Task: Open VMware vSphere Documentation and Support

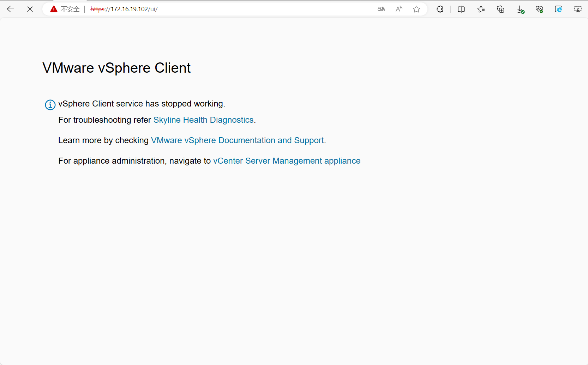Action: click(237, 140)
